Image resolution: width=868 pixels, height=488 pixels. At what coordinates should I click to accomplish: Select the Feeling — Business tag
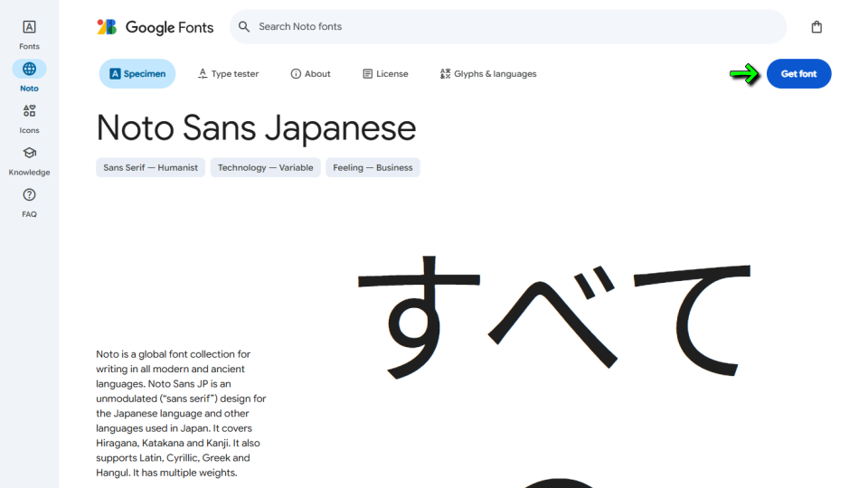[x=373, y=168]
